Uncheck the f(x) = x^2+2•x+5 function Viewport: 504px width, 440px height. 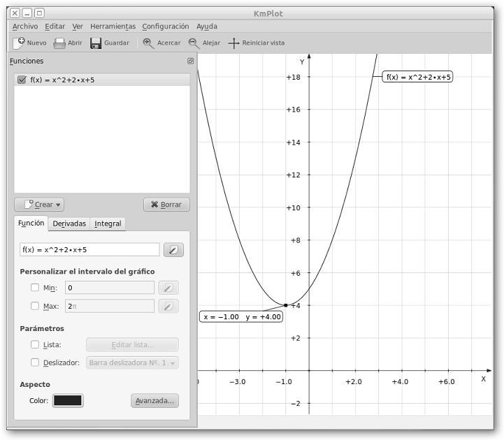coord(22,80)
